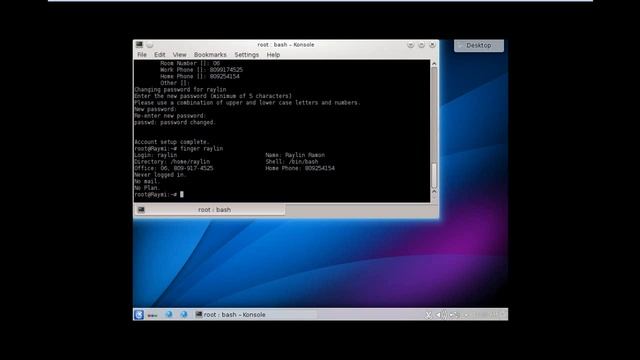Click the scrollbar up arrow in terminal

pyautogui.click(x=434, y=64)
